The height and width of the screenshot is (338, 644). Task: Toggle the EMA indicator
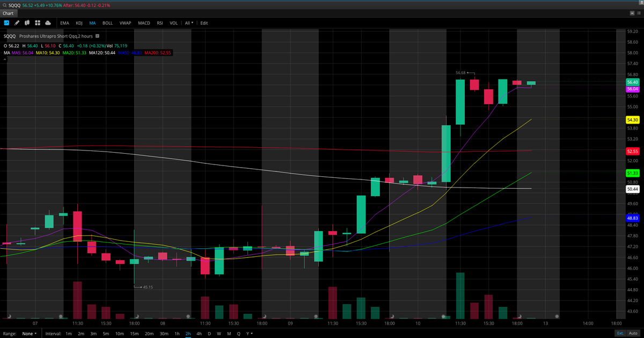tap(64, 23)
